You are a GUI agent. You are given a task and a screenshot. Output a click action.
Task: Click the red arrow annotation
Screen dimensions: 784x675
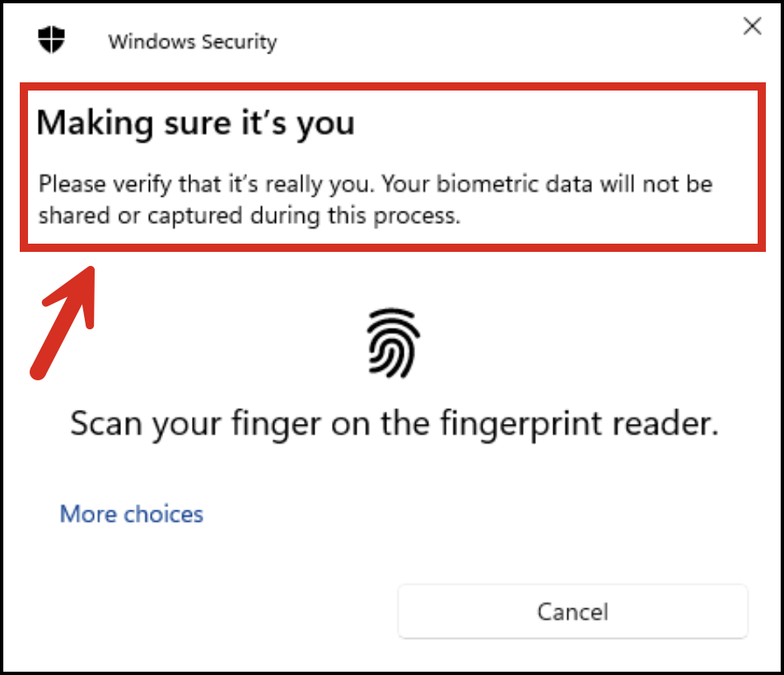[64, 321]
